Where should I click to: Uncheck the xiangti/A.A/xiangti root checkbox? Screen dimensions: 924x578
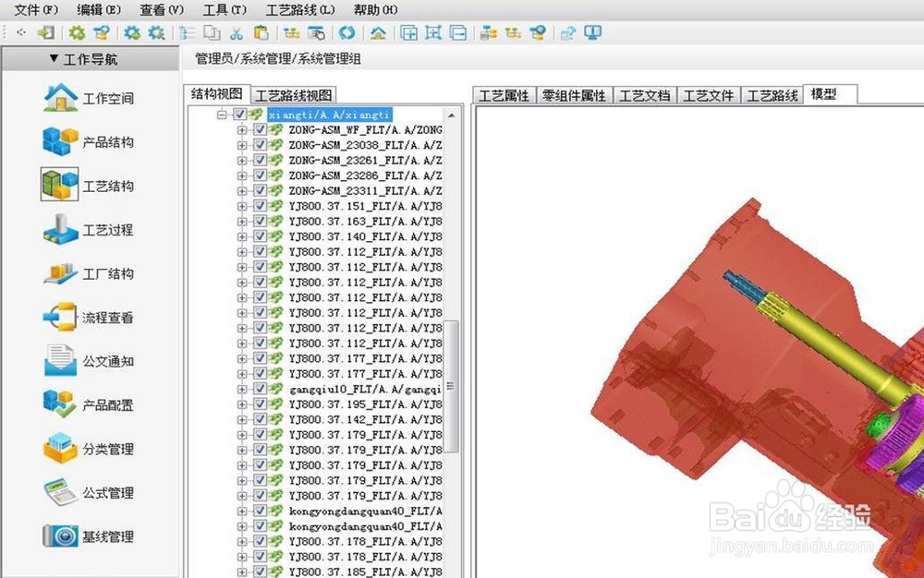[x=240, y=114]
